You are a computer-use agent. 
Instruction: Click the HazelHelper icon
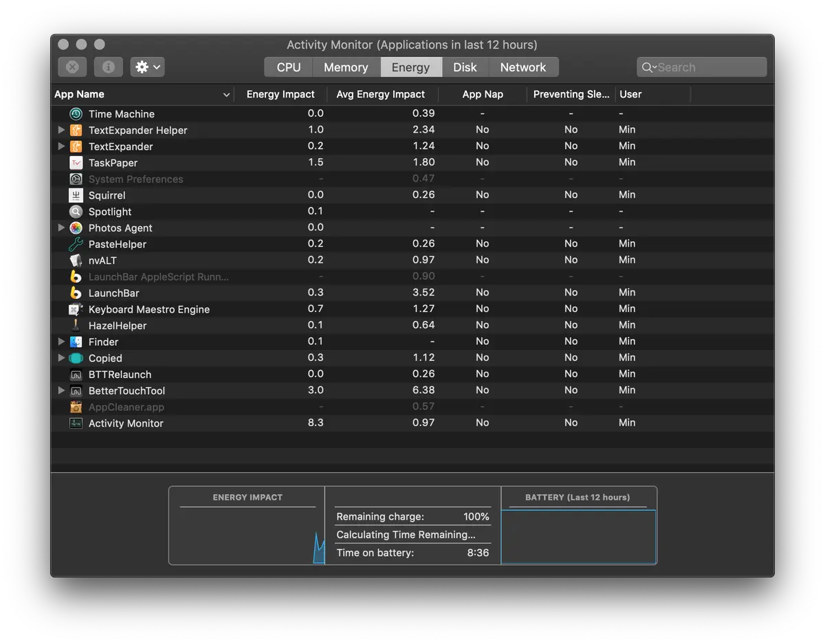point(76,326)
